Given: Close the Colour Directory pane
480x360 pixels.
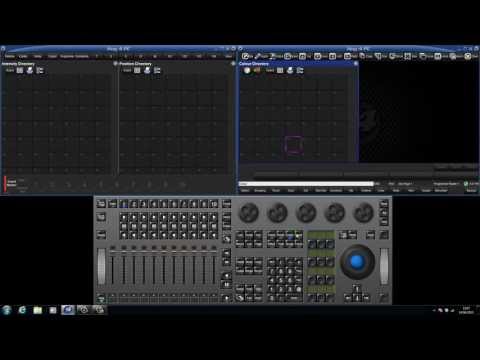Looking at the screenshot, I should coord(356,63).
